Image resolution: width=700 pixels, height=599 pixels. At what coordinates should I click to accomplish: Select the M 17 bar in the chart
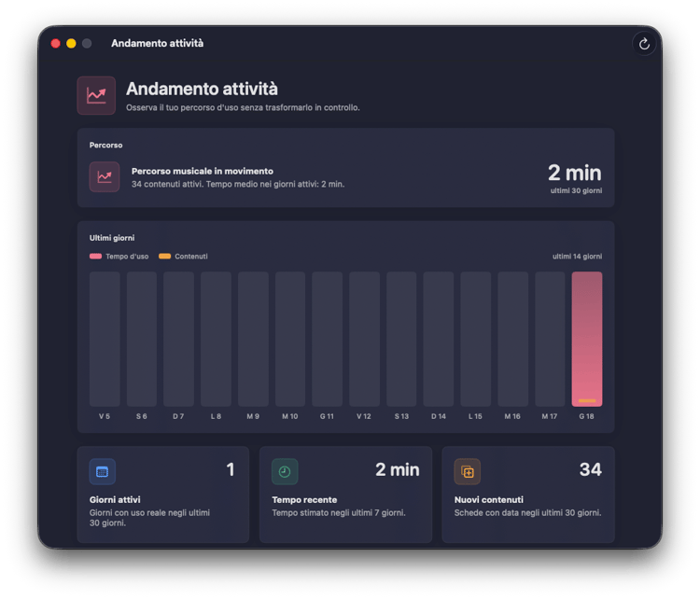pos(550,339)
